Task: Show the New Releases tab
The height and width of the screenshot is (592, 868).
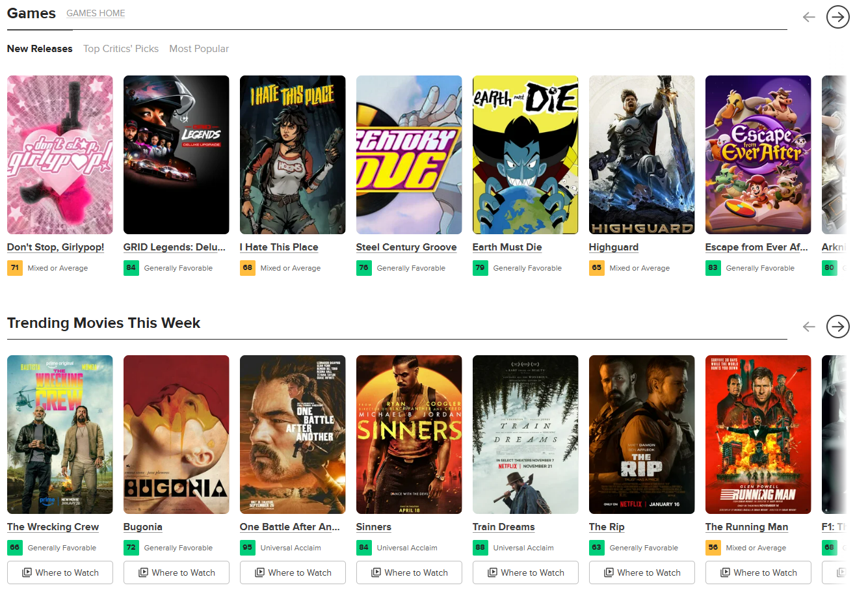Action: point(40,49)
